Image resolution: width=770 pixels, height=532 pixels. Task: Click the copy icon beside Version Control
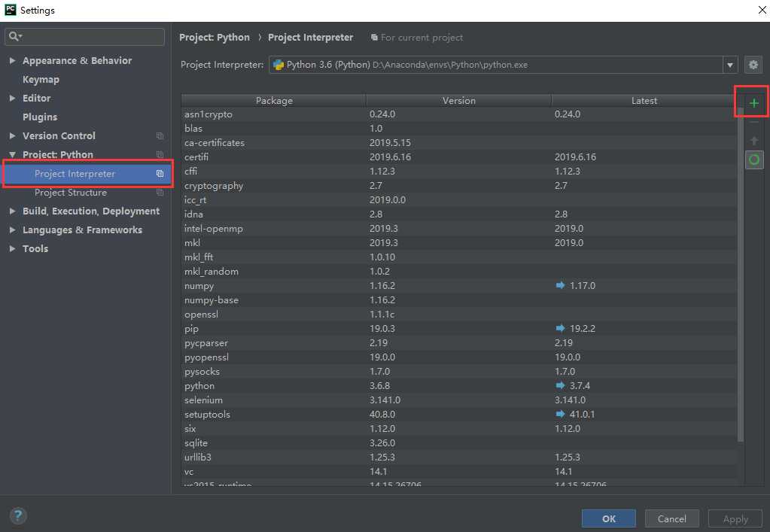pos(160,136)
